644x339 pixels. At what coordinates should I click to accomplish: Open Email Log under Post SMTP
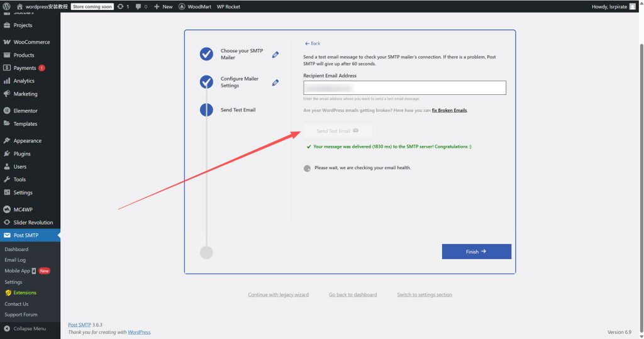click(15, 260)
